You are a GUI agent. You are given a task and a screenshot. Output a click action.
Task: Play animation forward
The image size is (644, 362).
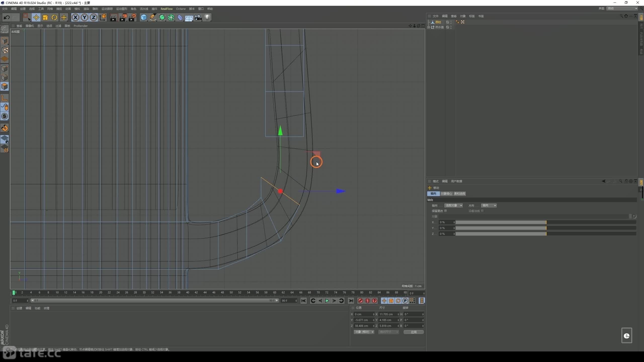[327, 301]
